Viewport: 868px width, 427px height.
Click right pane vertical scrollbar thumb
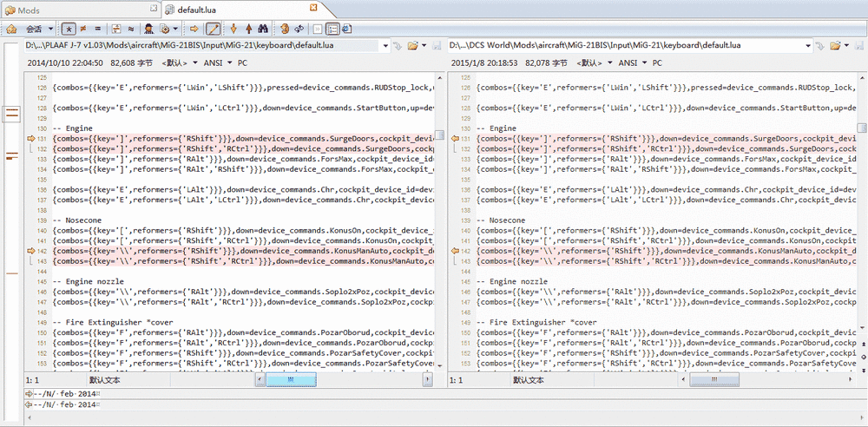point(863,128)
